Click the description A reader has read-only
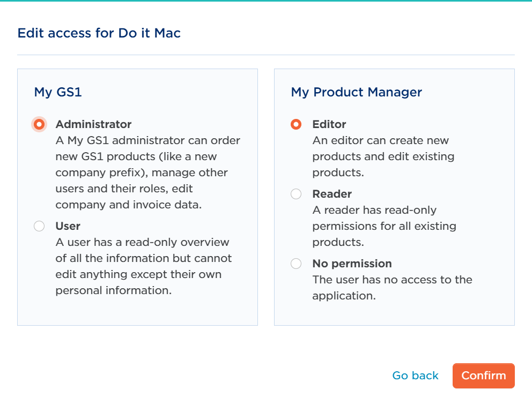The image size is (532, 405). 384,226
